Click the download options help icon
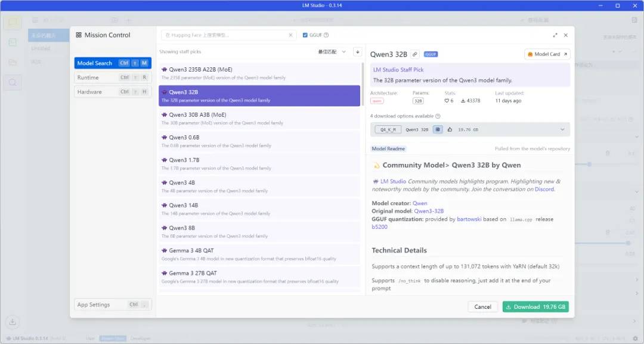 [x=438, y=116]
